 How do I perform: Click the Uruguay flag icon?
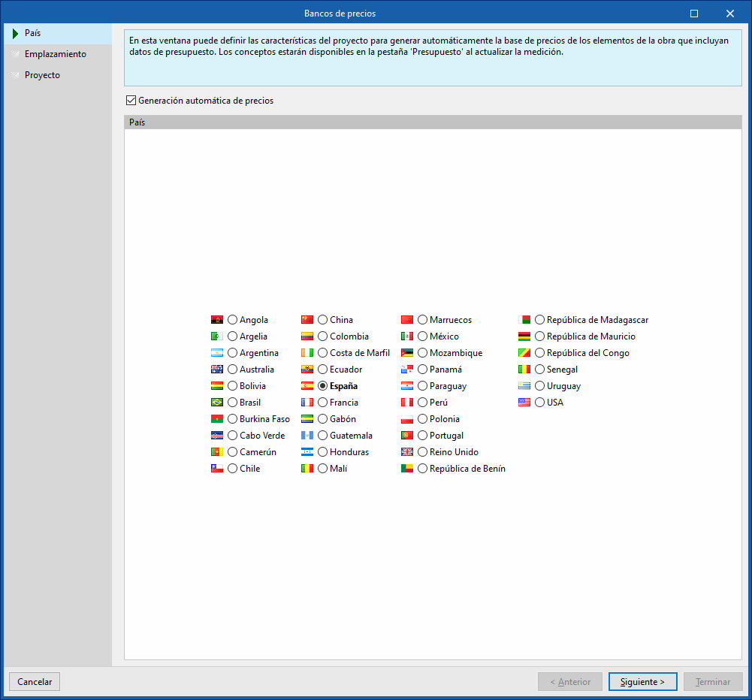524,386
